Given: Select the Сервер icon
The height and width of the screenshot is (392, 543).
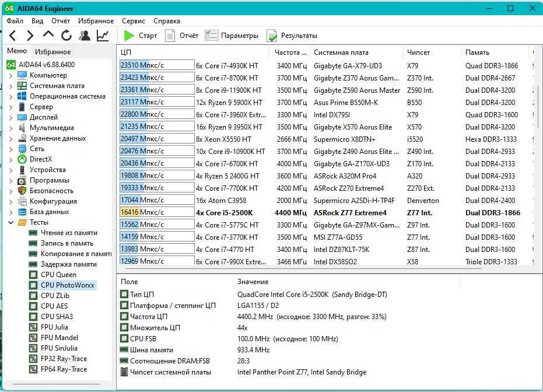Looking at the screenshot, I should 22,107.
